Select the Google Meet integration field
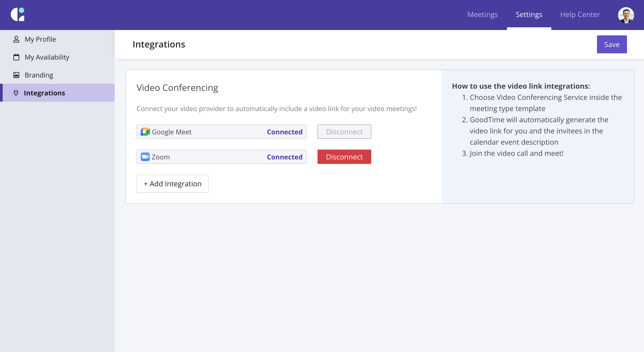 pos(221,132)
